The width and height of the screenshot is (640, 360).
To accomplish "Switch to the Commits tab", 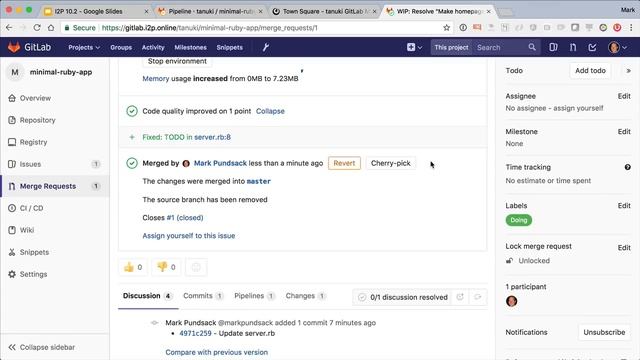I will point(203,296).
